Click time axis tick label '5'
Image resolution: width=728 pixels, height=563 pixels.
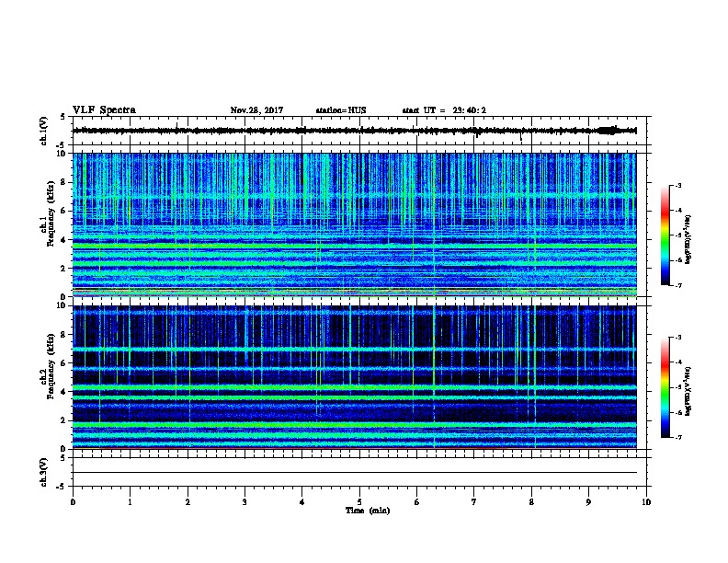click(x=359, y=501)
